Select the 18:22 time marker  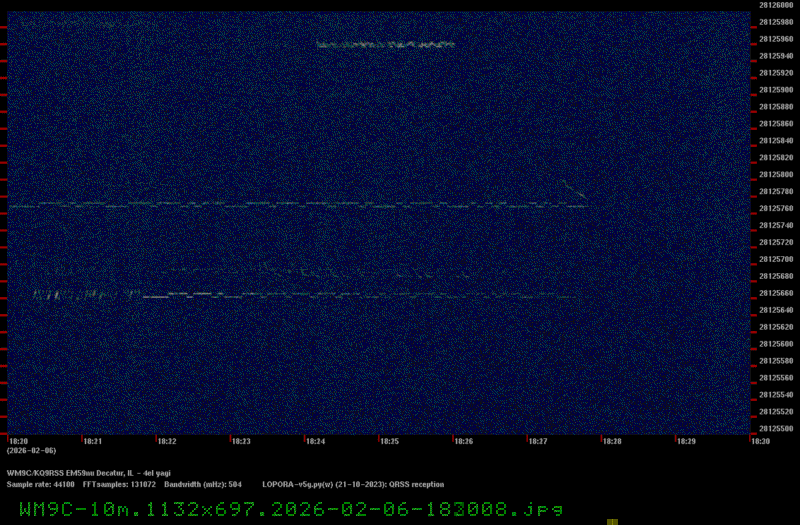[167, 441]
